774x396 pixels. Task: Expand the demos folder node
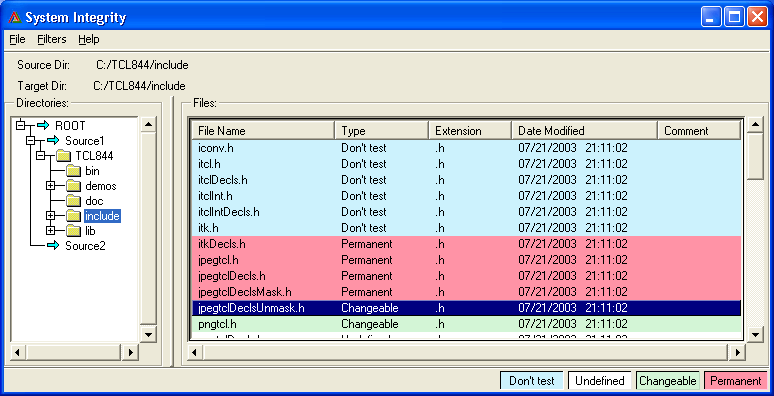click(x=50, y=186)
